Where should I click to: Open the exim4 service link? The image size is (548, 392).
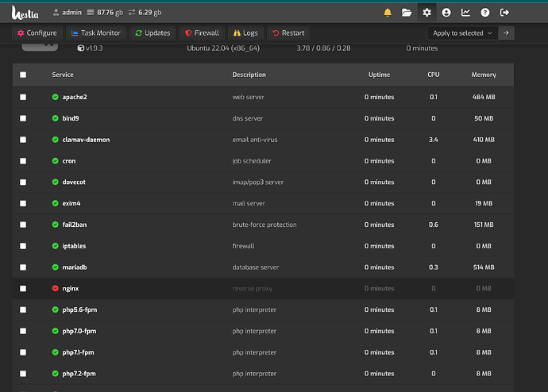click(x=71, y=203)
